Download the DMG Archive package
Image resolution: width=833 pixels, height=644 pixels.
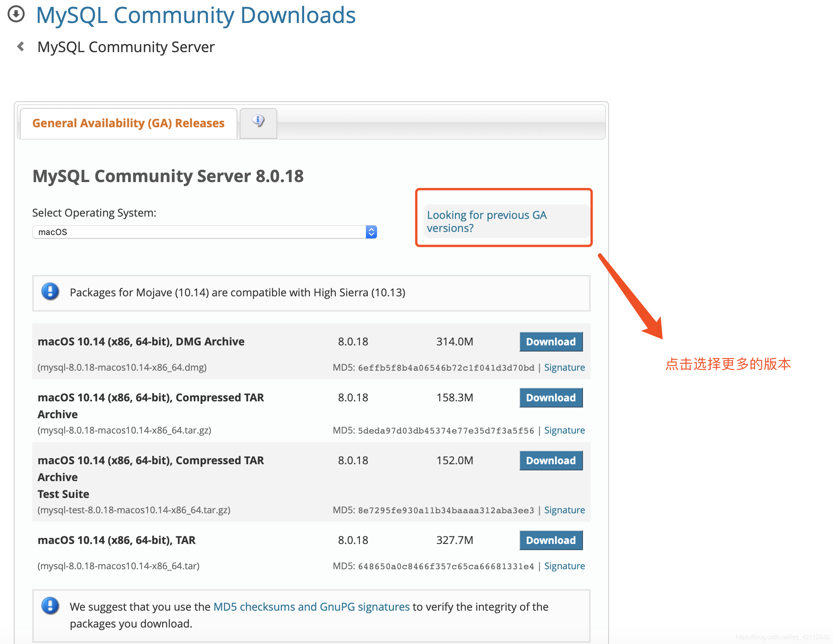click(551, 342)
